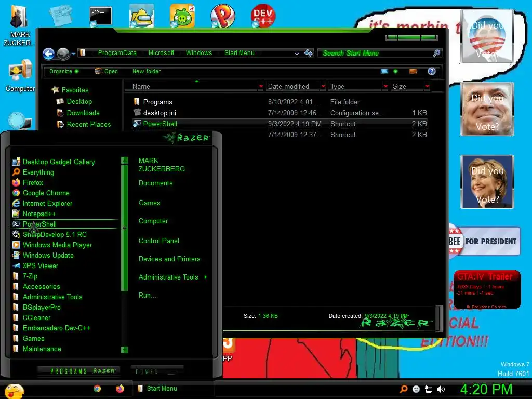Open the Size column filter dropdown
The image size is (532, 399).
[x=427, y=87]
